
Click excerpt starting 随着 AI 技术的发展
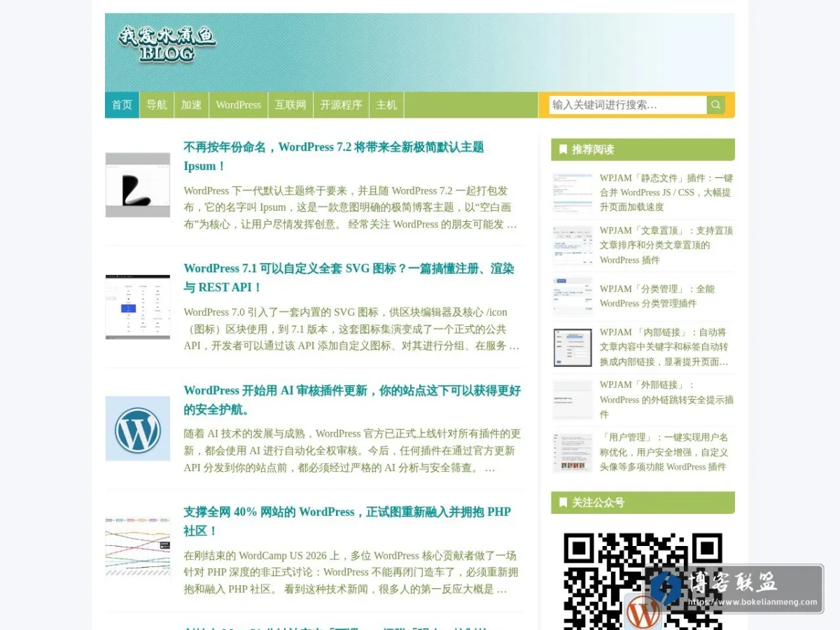pos(352,451)
